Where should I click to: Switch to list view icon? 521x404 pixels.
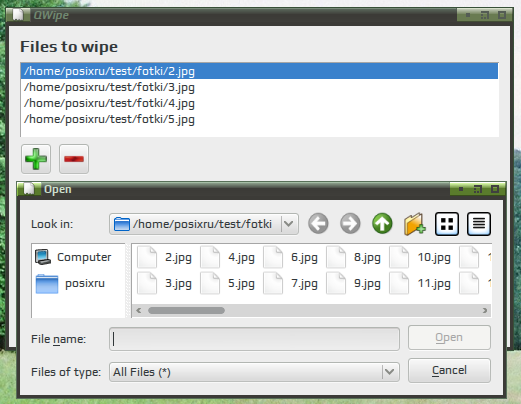click(447, 224)
